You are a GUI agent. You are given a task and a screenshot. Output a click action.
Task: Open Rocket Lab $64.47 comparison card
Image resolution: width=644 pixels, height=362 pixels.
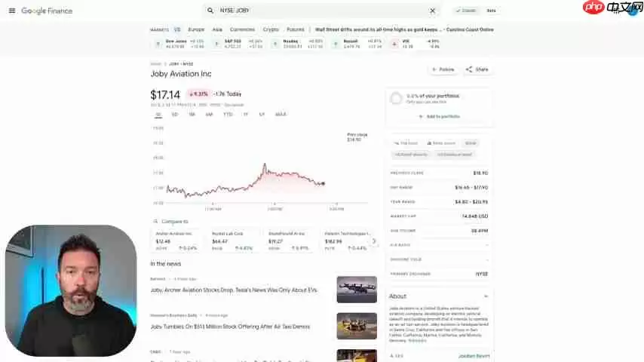(x=233, y=241)
